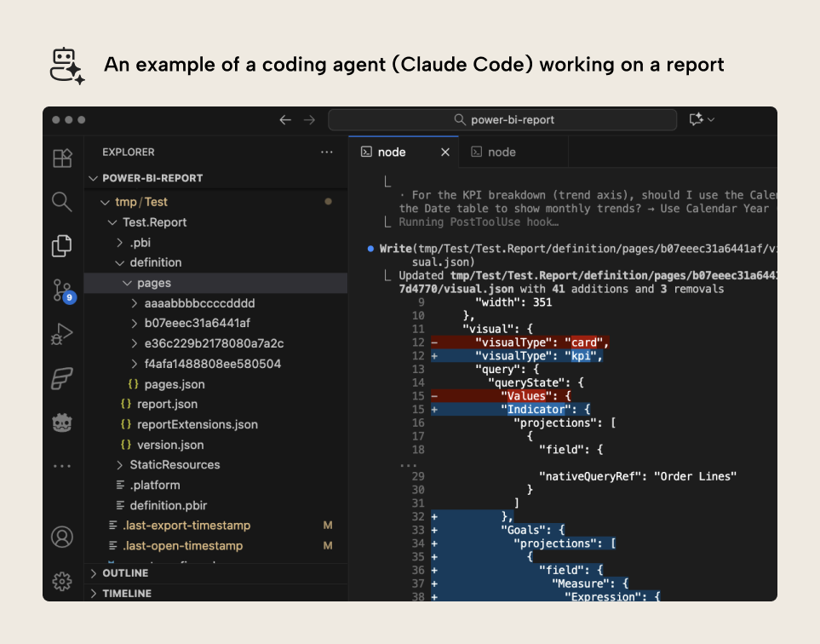Open the AI chat sparkle icon
The width and height of the screenshot is (820, 644).
click(x=696, y=119)
